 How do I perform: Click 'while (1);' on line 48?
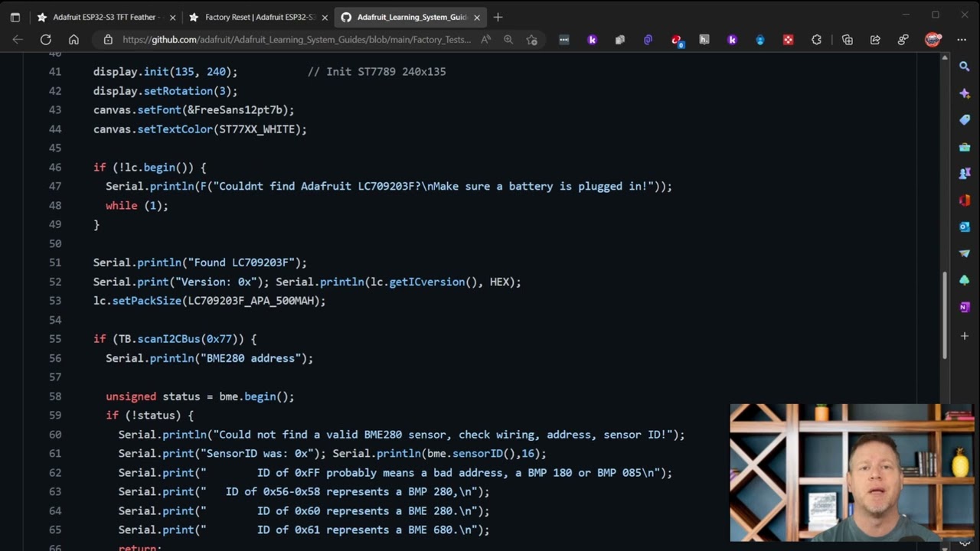click(x=137, y=205)
